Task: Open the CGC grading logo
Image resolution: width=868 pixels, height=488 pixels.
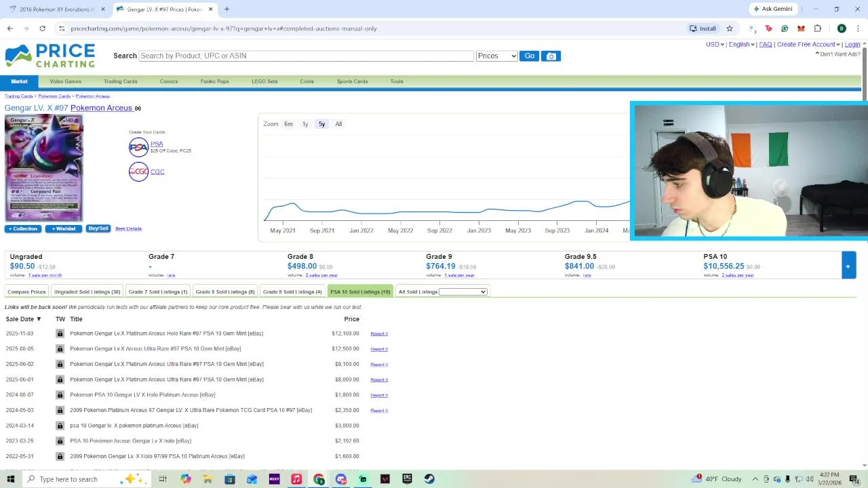Action: [x=138, y=171]
